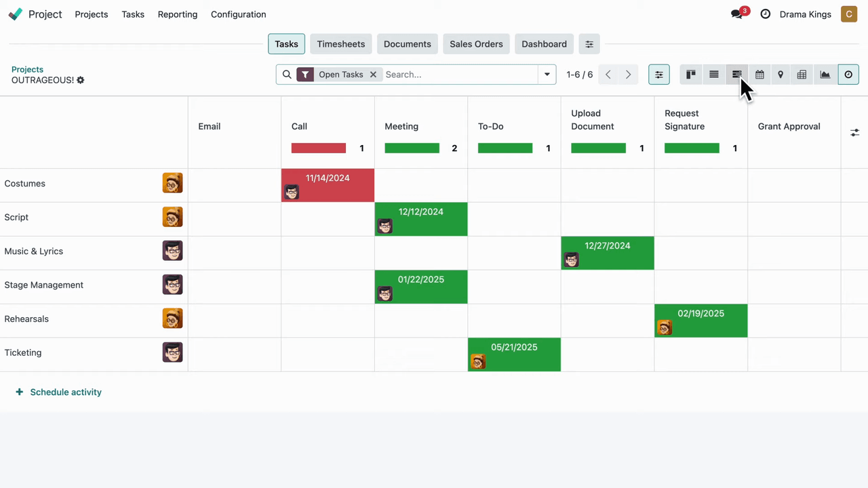Image resolution: width=868 pixels, height=488 pixels.
Task: Open the Map view
Action: pyautogui.click(x=781, y=75)
